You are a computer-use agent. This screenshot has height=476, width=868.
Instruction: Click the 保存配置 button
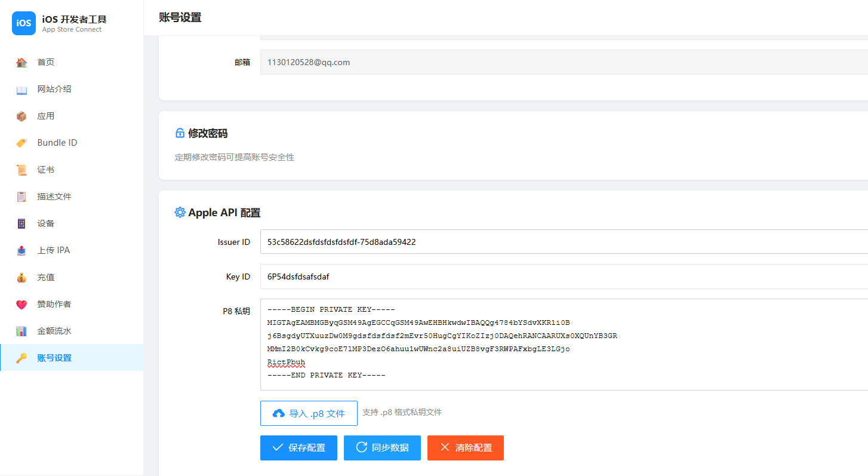point(298,448)
